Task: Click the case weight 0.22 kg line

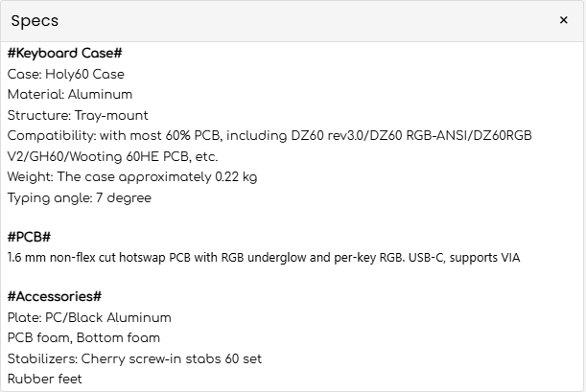Action: click(118, 177)
